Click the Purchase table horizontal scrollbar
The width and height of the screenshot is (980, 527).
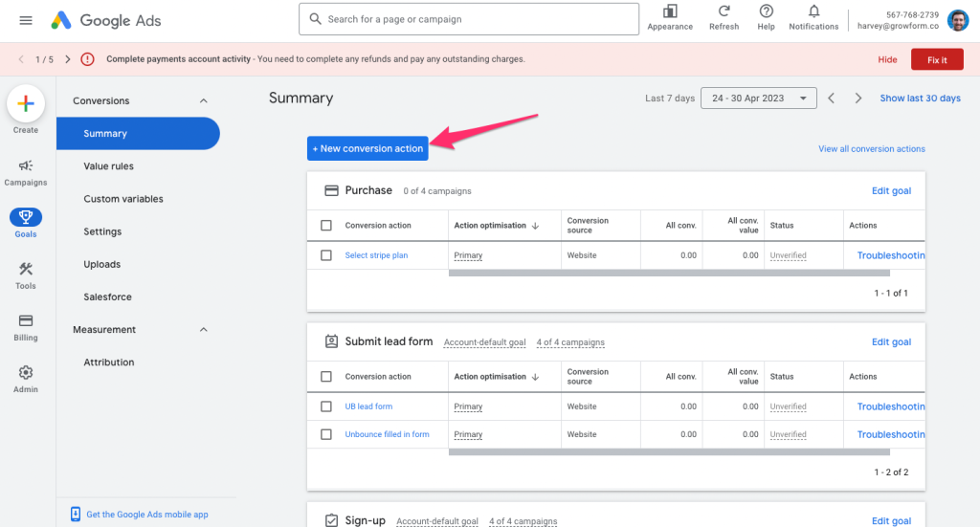669,273
